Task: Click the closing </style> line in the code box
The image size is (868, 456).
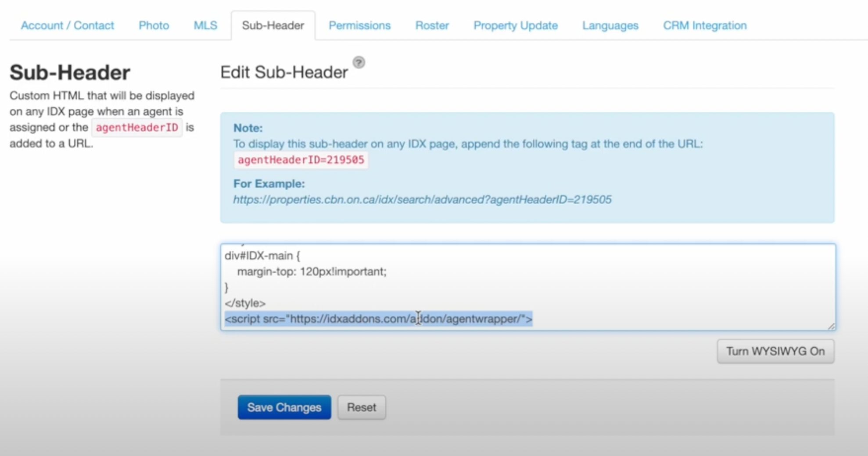Action: [245, 303]
